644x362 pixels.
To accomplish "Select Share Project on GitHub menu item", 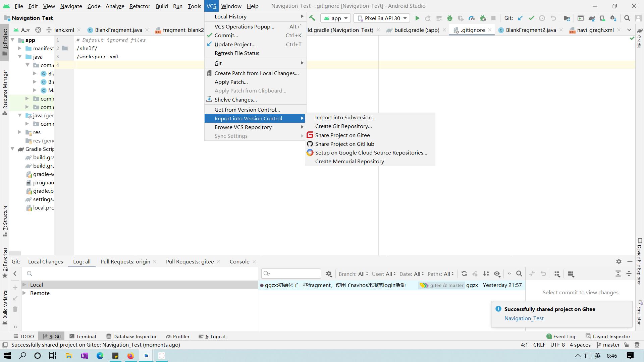I will [344, 144].
